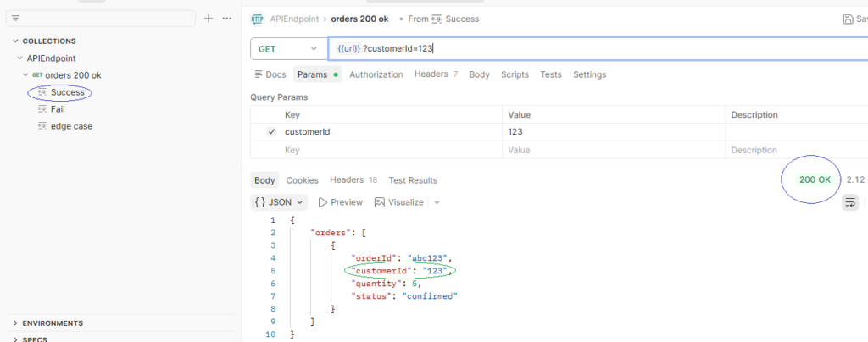Click the empty Description cell in new row
868x342 pixels.
797,150
